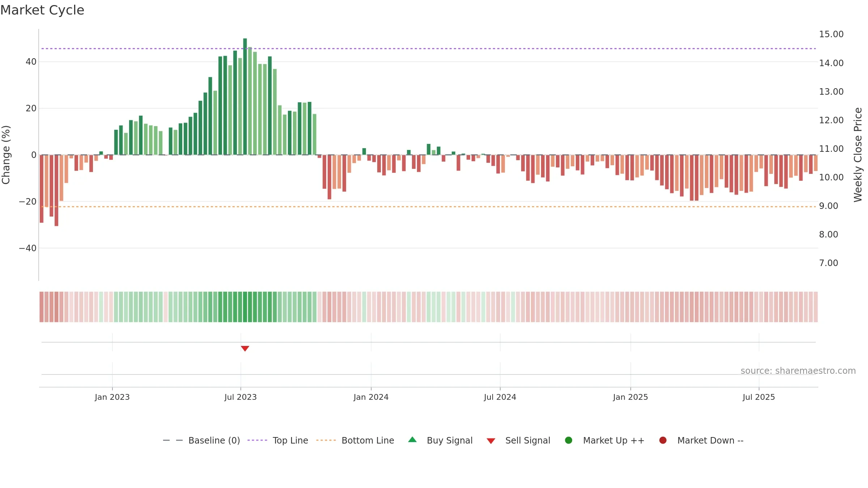This screenshot has width=868, height=488.
Task: Click the Jan 2024 x-axis label
Action: tap(371, 397)
